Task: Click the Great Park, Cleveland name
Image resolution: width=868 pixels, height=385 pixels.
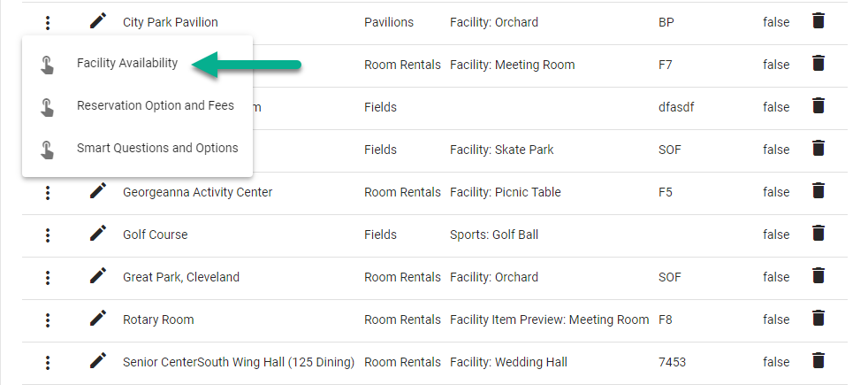Action: (181, 277)
